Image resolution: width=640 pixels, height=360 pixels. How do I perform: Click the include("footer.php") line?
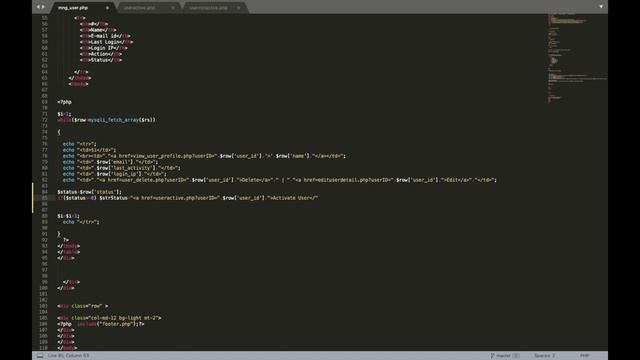(101, 324)
